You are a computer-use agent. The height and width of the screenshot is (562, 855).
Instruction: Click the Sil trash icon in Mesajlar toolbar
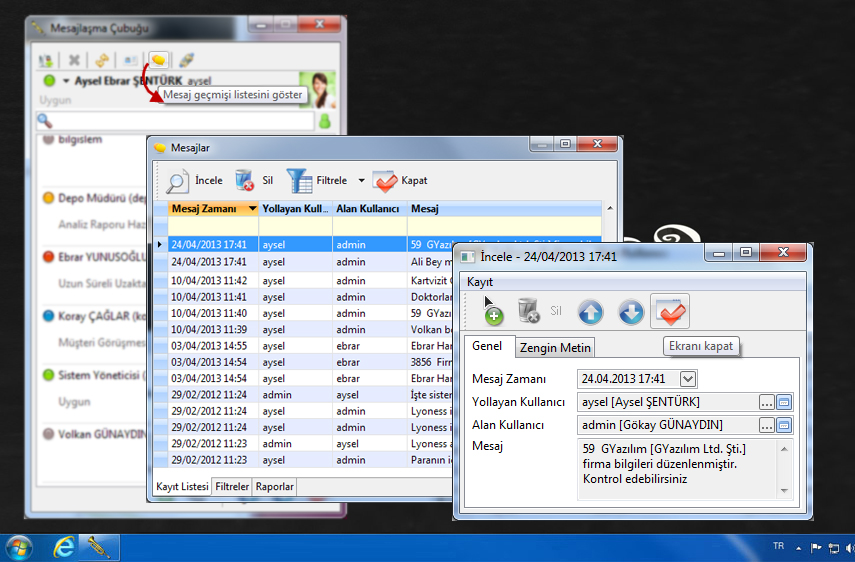[x=245, y=181]
